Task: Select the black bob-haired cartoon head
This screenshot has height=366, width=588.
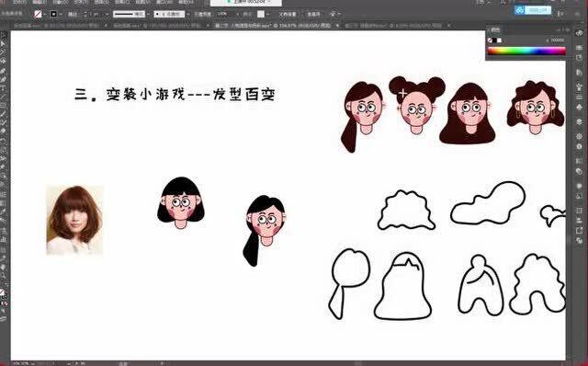Action: [181, 202]
